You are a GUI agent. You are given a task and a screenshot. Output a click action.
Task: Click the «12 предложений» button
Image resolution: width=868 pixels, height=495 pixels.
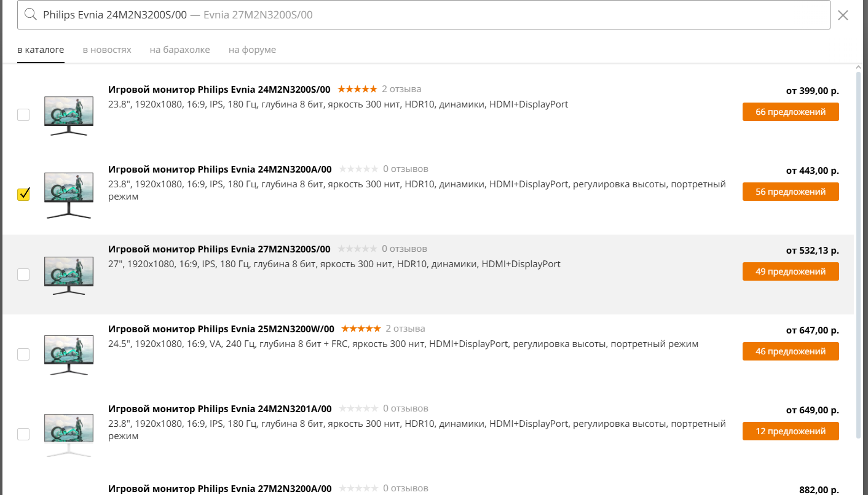point(791,431)
